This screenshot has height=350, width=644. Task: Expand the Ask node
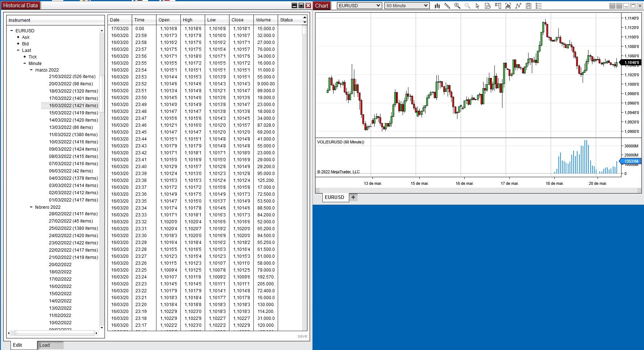18,37
